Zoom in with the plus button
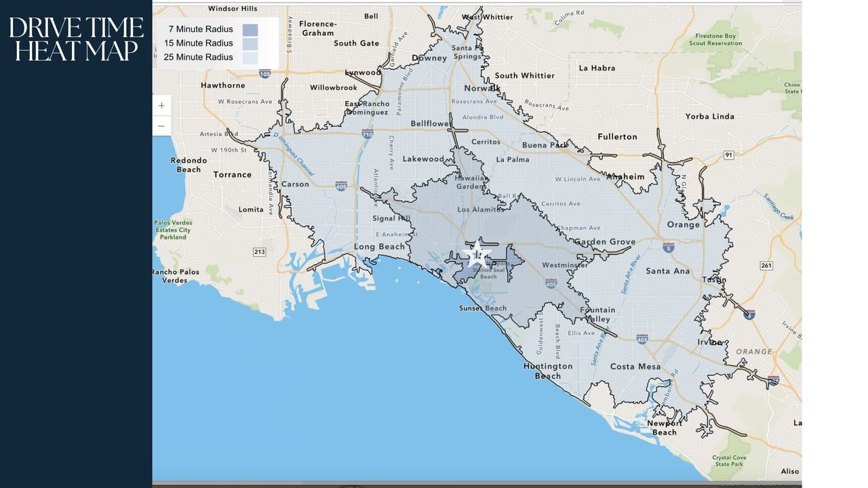The height and width of the screenshot is (488, 868). [161, 106]
